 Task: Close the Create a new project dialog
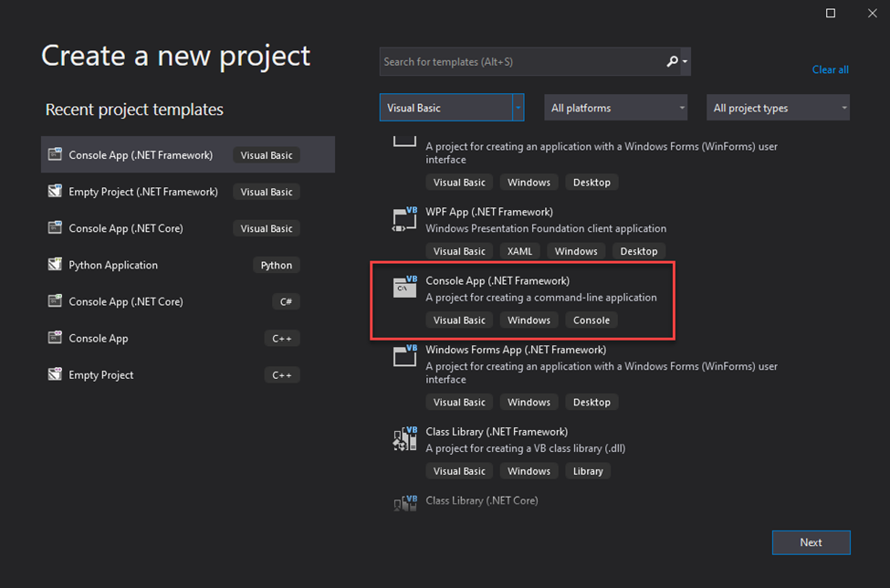(873, 13)
